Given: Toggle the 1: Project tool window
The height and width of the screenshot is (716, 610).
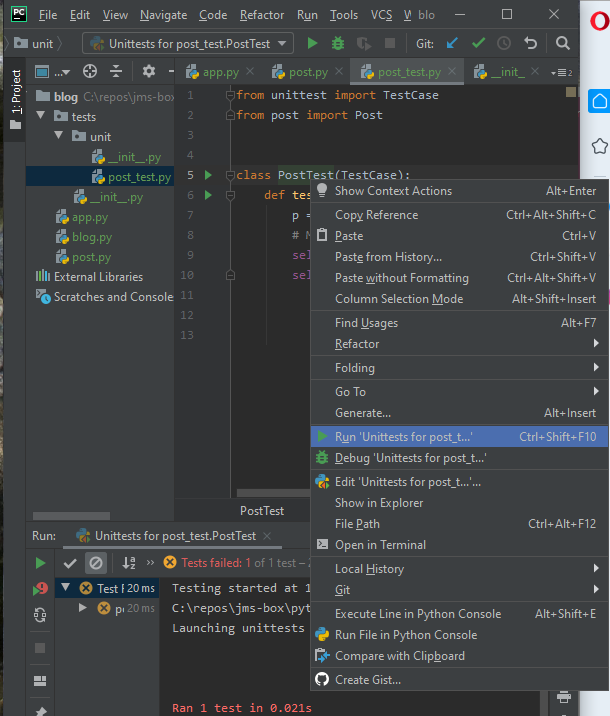Looking at the screenshot, I should [x=16, y=99].
